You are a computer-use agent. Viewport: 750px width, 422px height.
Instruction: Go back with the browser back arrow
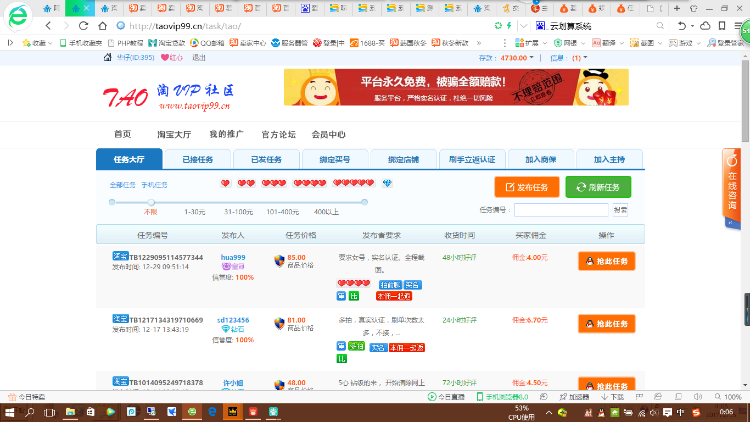click(48, 26)
